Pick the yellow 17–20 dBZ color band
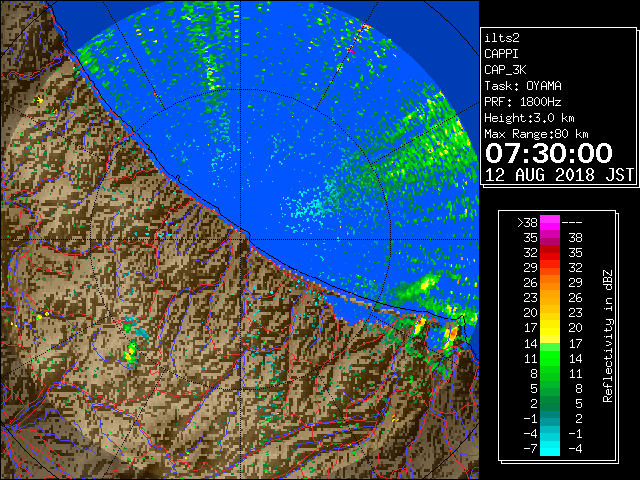Image resolution: width=640 pixels, height=480 pixels. (x=550, y=328)
